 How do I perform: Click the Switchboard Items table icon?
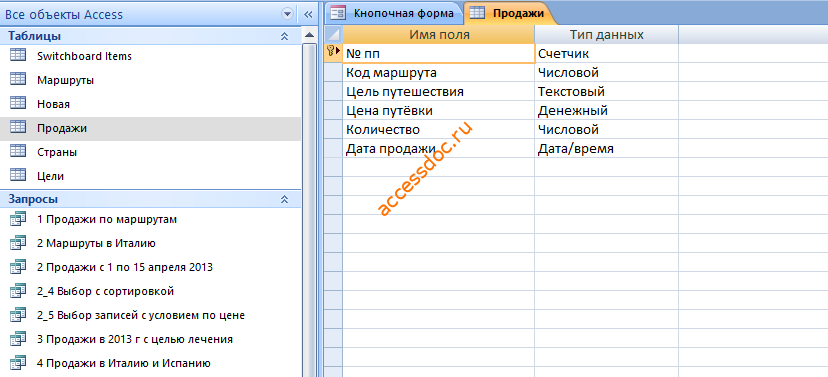(x=18, y=55)
